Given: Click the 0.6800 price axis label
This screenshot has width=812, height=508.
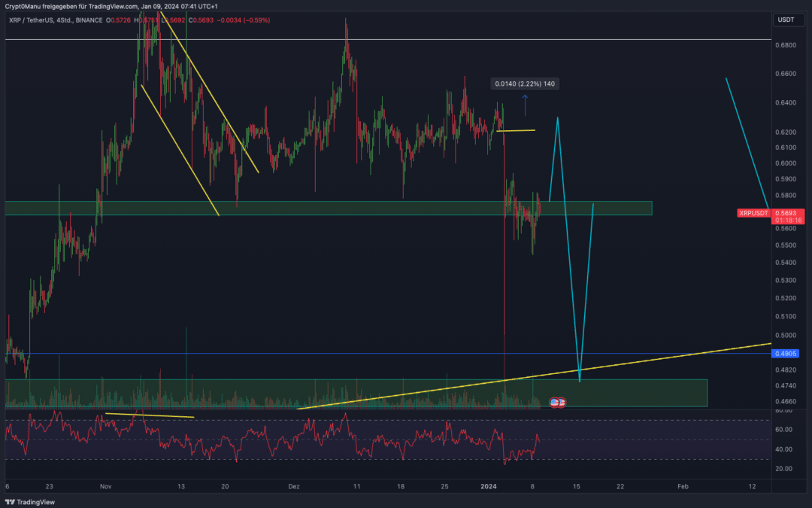Looking at the screenshot, I should coord(786,46).
